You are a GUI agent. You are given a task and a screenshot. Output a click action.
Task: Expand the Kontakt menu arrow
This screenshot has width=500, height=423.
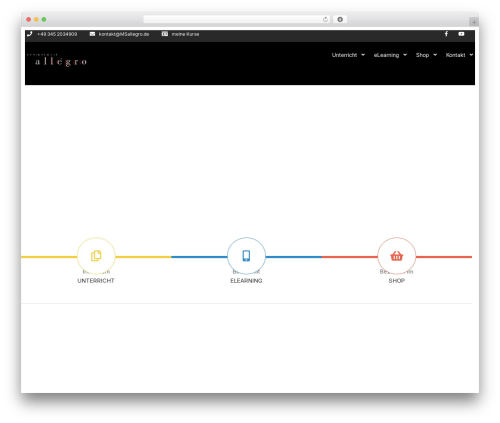click(471, 55)
